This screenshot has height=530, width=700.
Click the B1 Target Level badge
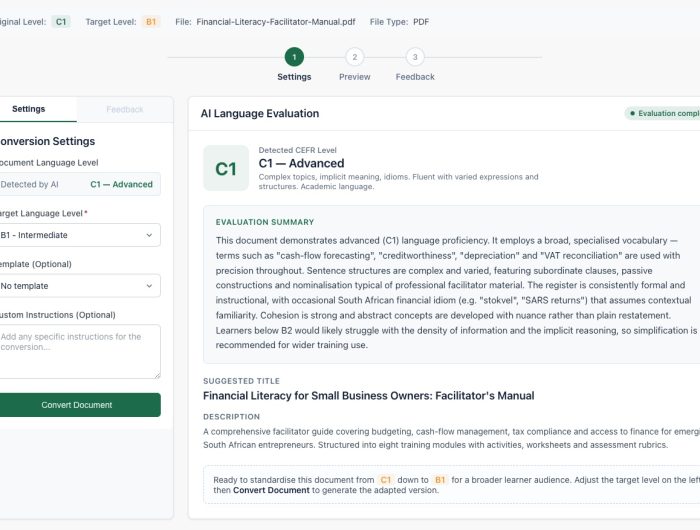coord(151,22)
